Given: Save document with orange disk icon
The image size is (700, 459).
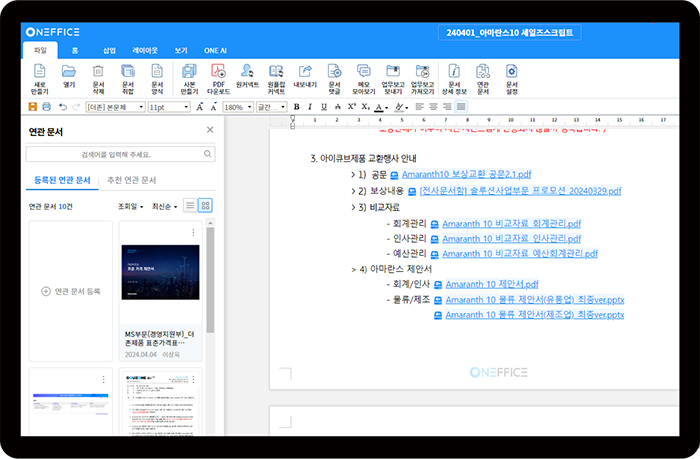Looking at the screenshot, I should tap(33, 107).
